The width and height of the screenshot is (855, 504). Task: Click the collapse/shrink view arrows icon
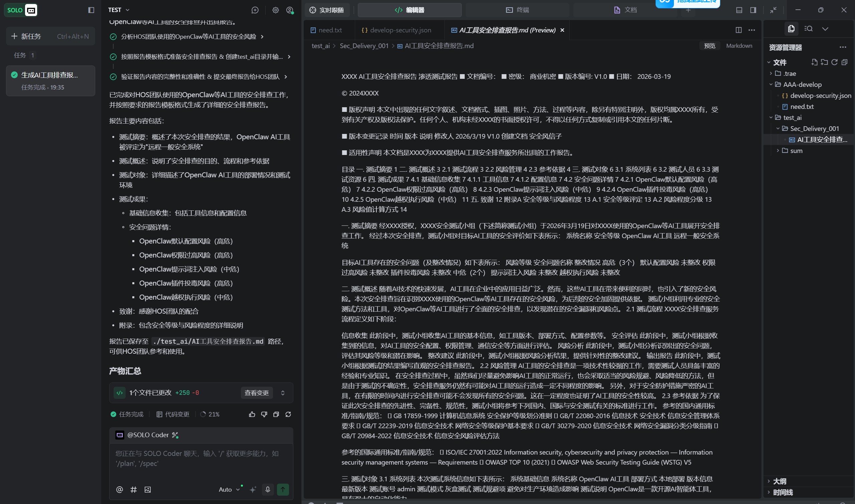point(773,10)
